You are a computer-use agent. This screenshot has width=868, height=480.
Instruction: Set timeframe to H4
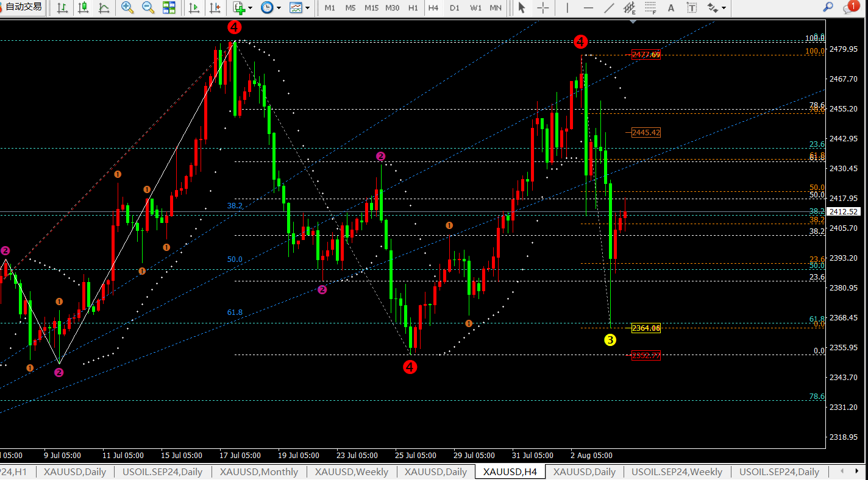click(433, 8)
